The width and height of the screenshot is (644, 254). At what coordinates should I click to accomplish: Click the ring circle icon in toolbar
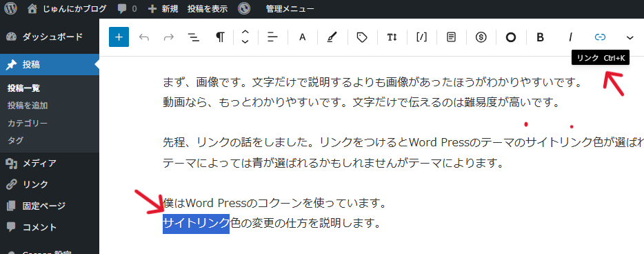point(510,37)
